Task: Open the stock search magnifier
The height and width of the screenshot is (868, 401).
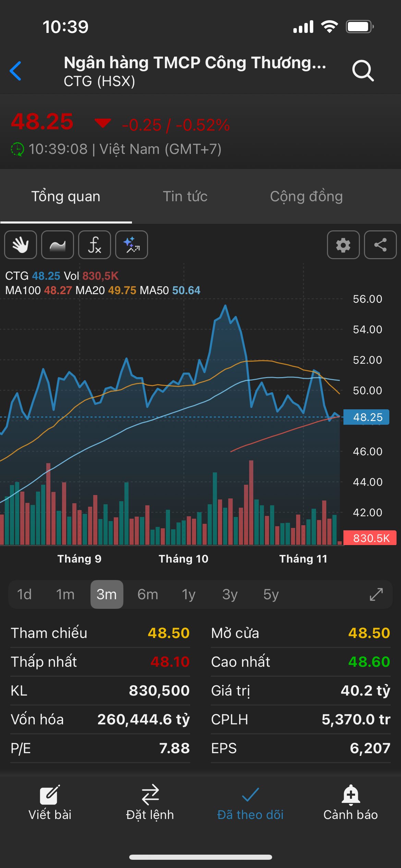Action: click(x=363, y=71)
